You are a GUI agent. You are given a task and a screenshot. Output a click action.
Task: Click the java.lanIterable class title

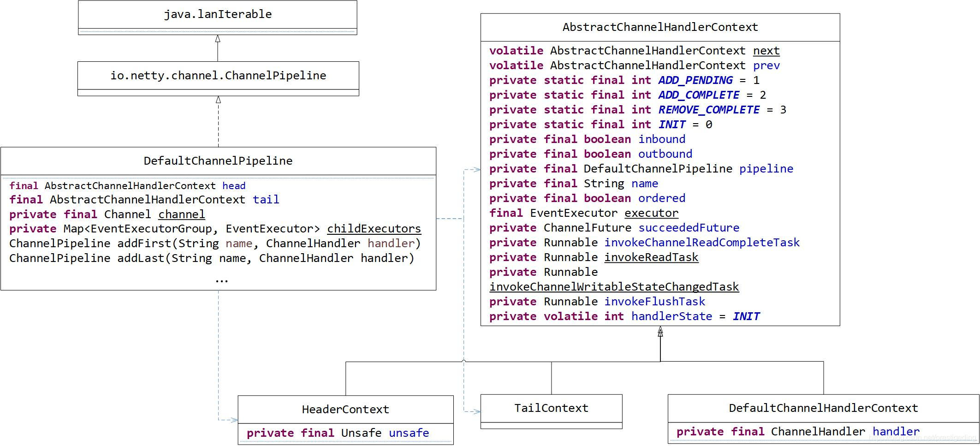point(218,14)
